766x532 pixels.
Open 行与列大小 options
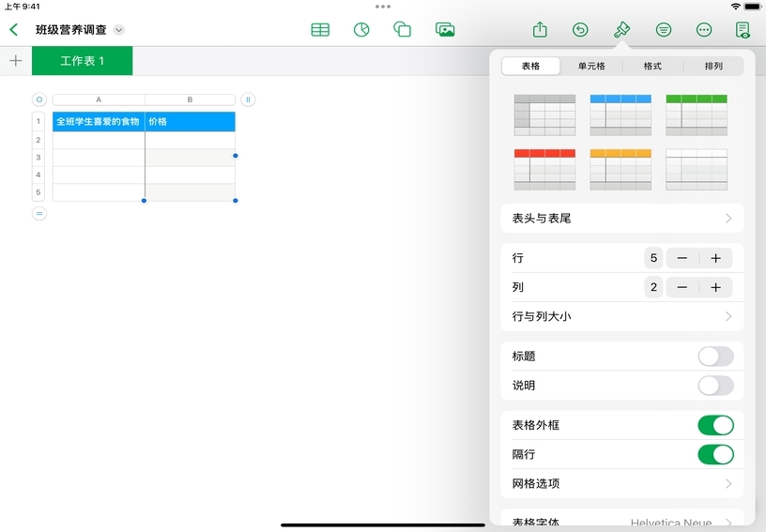tap(621, 317)
